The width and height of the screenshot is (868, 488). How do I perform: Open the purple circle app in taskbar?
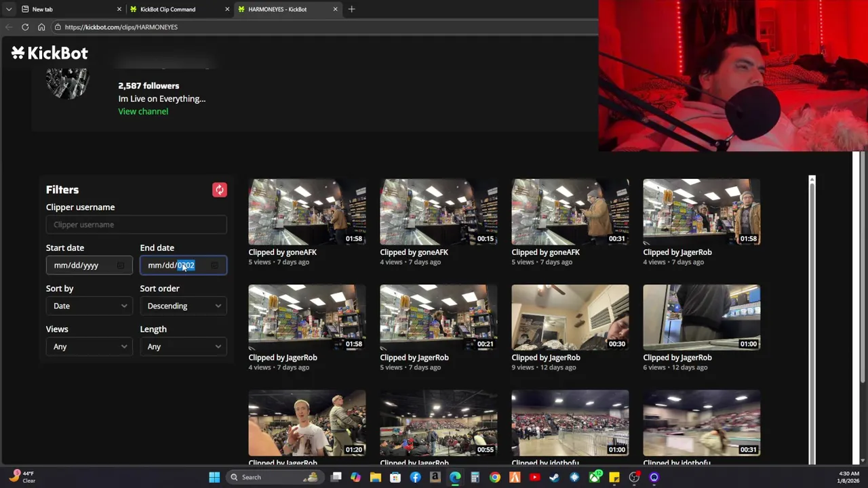point(654,477)
